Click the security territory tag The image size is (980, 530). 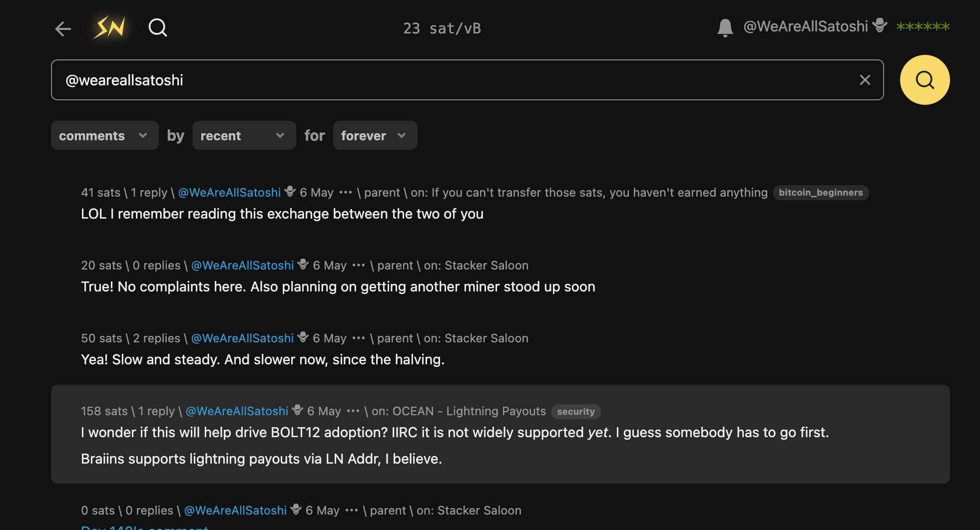coord(575,412)
